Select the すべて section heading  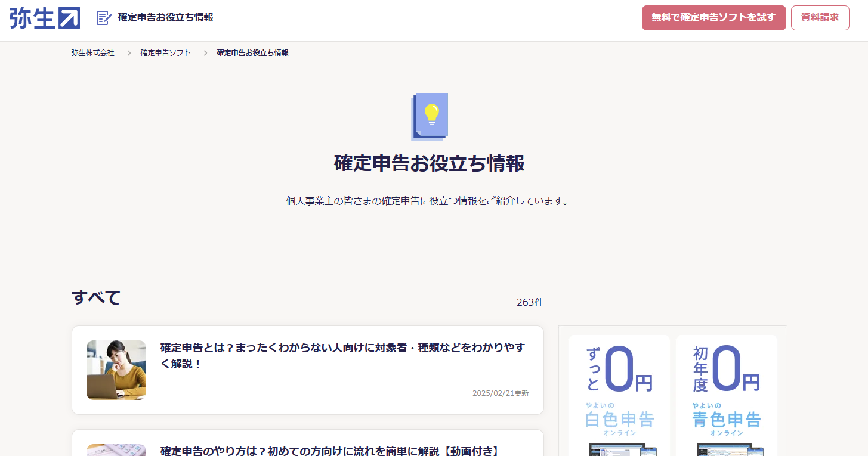[95, 298]
